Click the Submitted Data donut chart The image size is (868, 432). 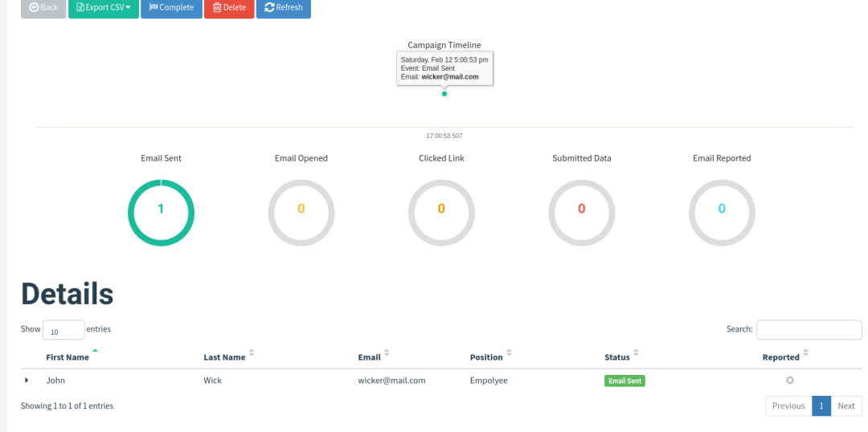click(582, 213)
